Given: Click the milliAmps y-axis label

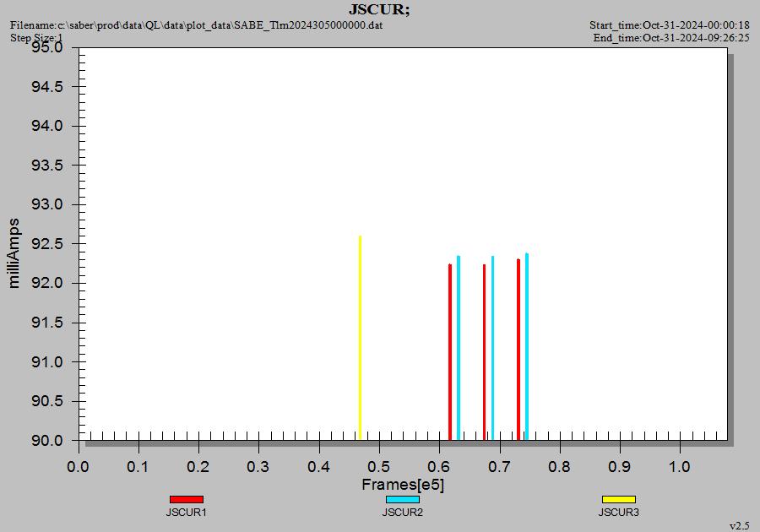Looking at the screenshot, I should [14, 253].
